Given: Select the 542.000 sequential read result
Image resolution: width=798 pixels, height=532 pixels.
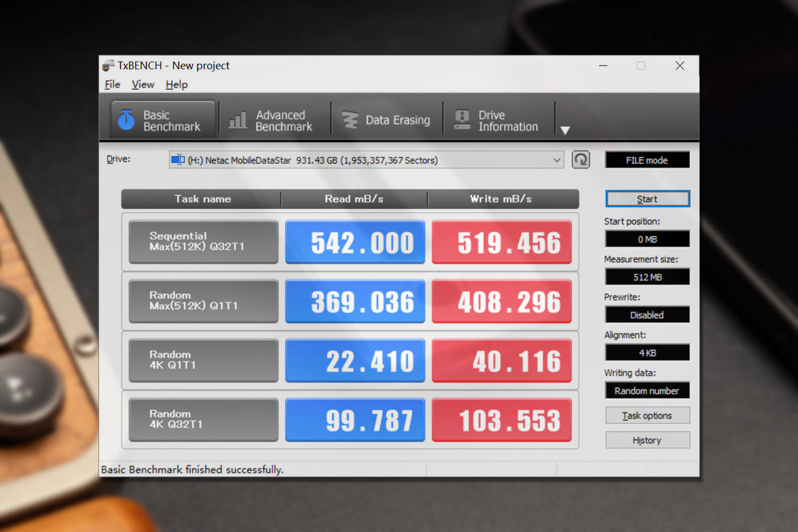Looking at the screenshot, I should pos(355,242).
